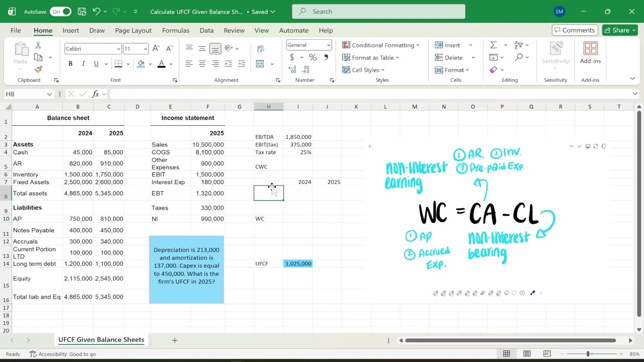
Task: Toggle Bottom Align vertical alignment
Action: 215,49
